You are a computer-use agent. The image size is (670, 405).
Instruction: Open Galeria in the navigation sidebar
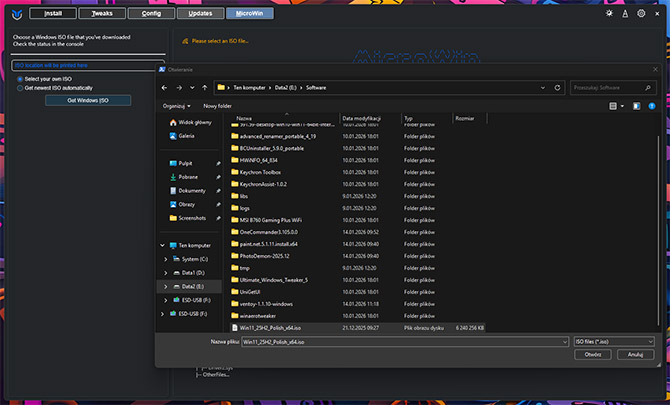(x=187, y=135)
